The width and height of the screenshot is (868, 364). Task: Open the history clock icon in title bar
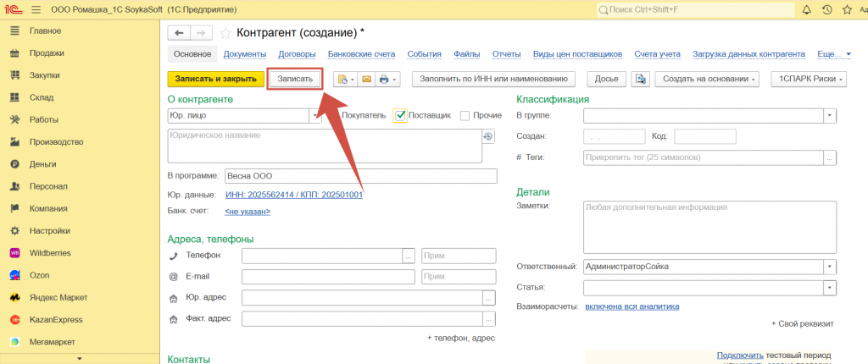click(x=826, y=9)
